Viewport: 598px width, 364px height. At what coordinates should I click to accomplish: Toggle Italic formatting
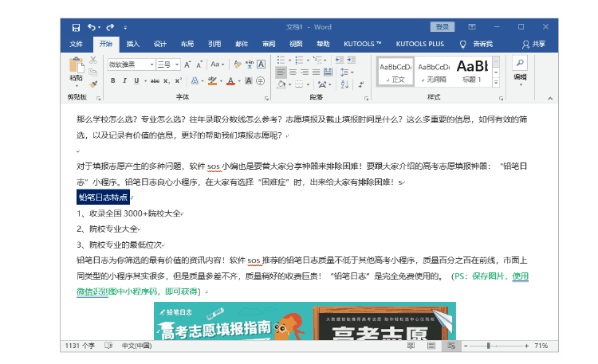point(124,80)
